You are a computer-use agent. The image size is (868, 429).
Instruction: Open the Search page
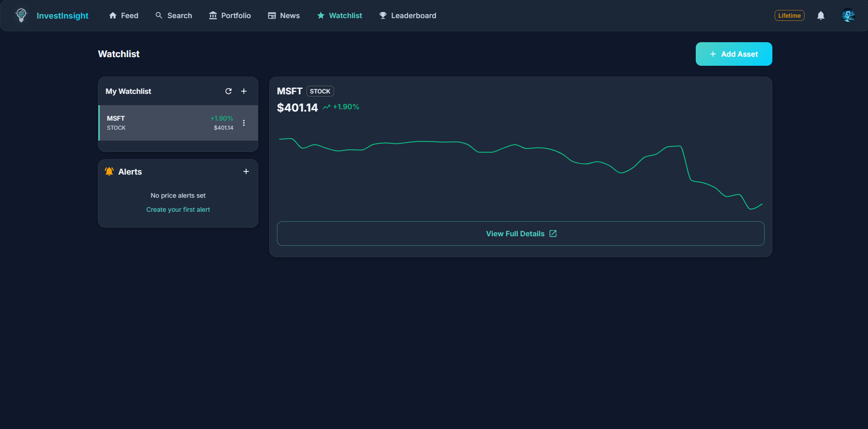tap(174, 15)
